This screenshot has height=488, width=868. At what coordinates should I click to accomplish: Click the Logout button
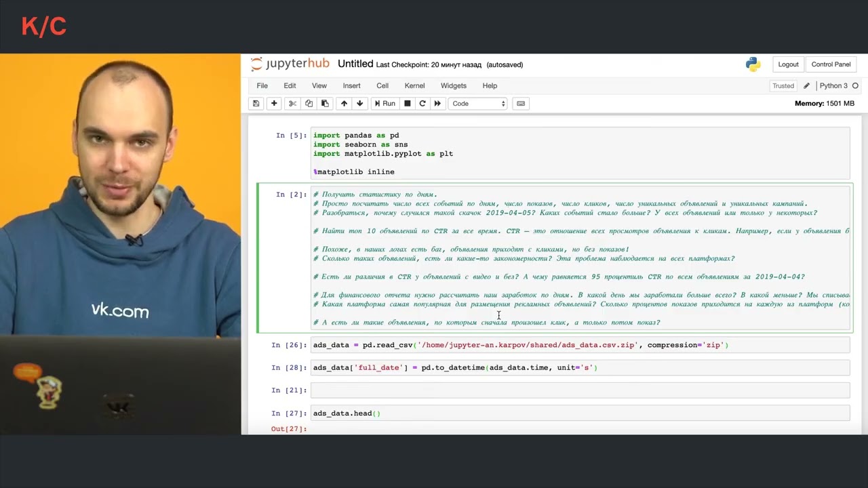788,64
